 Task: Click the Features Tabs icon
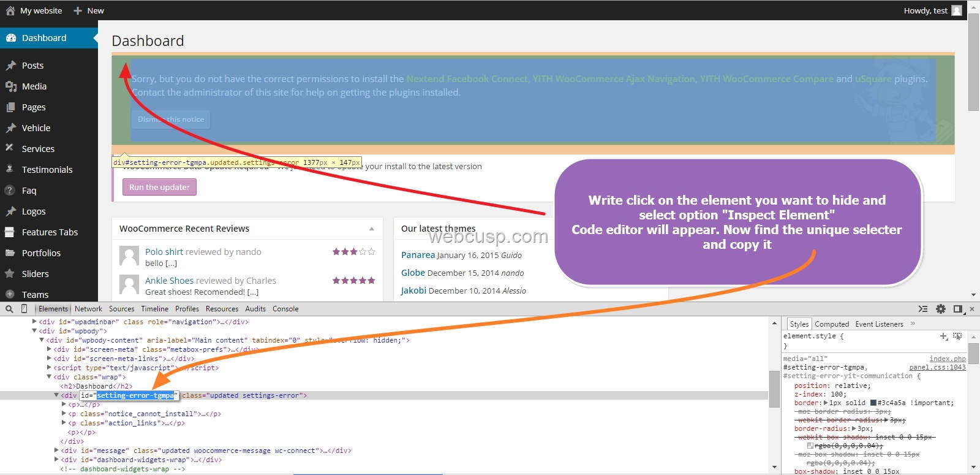point(9,232)
